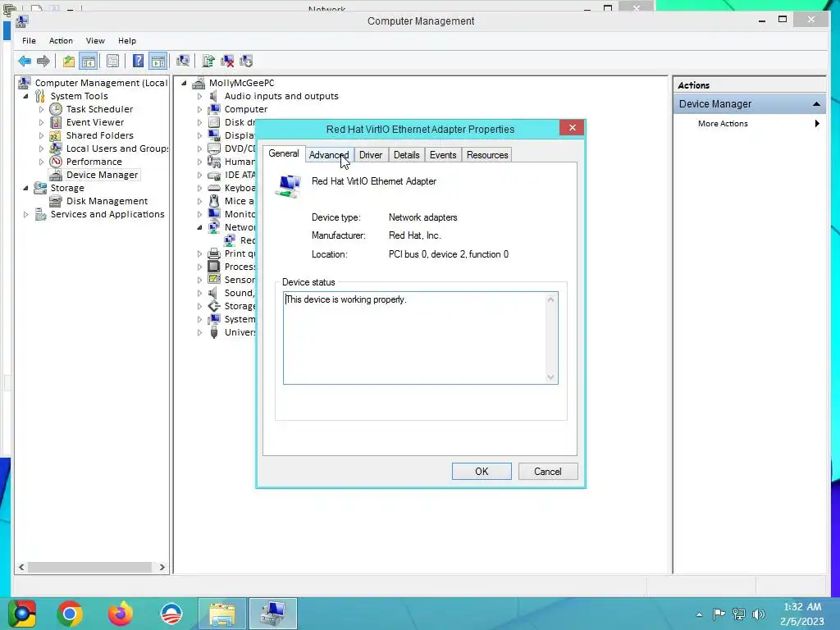Switch to the Events tab
This screenshot has height=630, width=840.
tap(443, 155)
